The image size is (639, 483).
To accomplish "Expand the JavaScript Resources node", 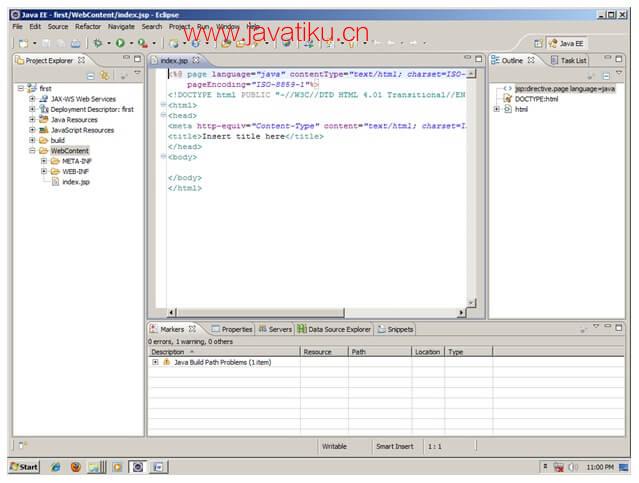I will 32,130.
